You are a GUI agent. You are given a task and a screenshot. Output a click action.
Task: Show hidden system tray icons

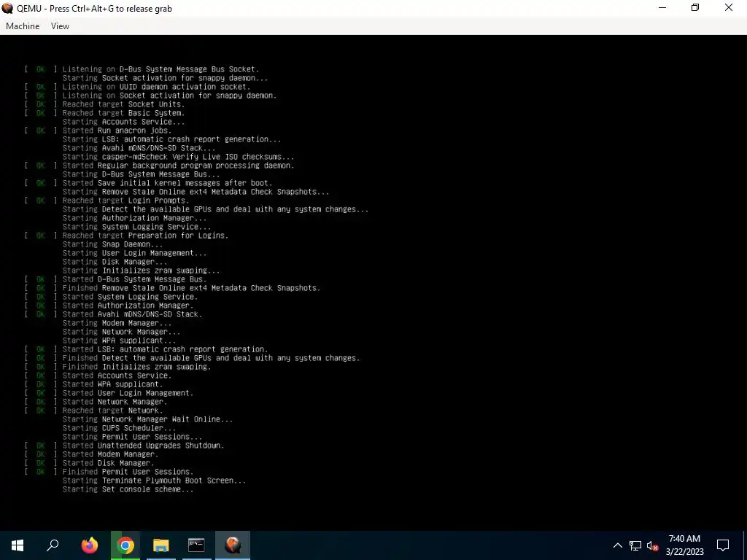pos(617,545)
